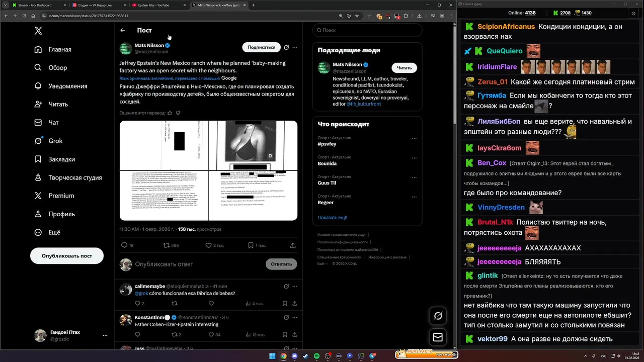Bookmark this page with star icon
The height and width of the screenshot is (362, 644).
coord(357,16)
